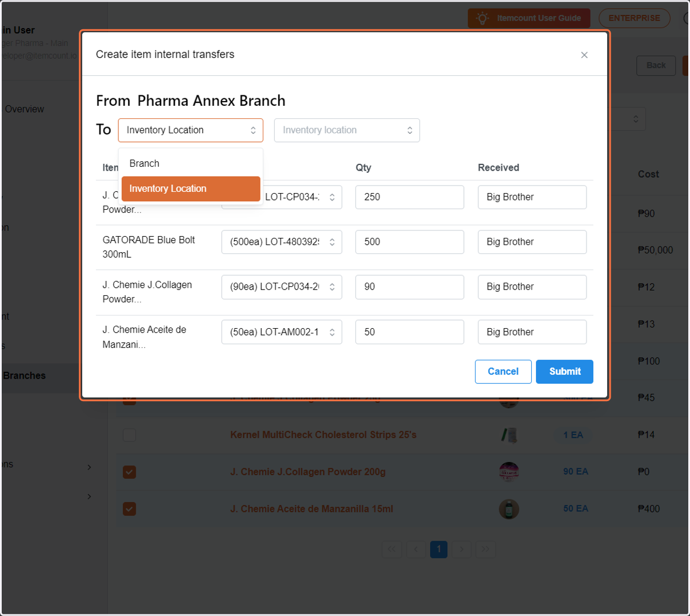690x616 pixels.
Task: Cancel the transfer dialog
Action: pyautogui.click(x=503, y=372)
